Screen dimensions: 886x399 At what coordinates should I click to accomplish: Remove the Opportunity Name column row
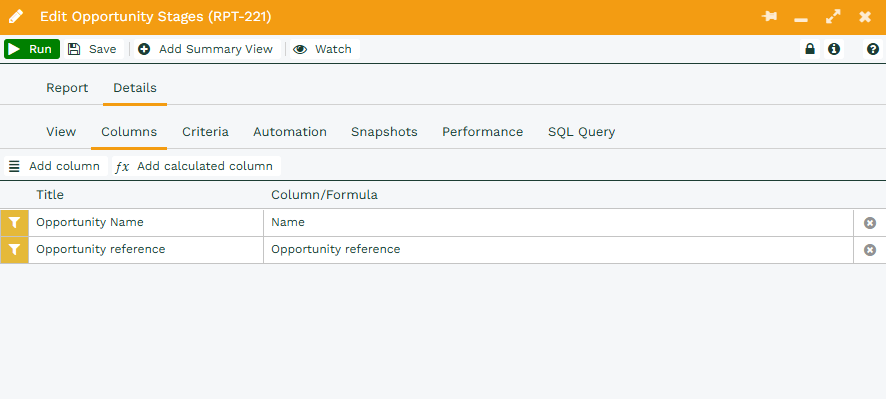(870, 223)
